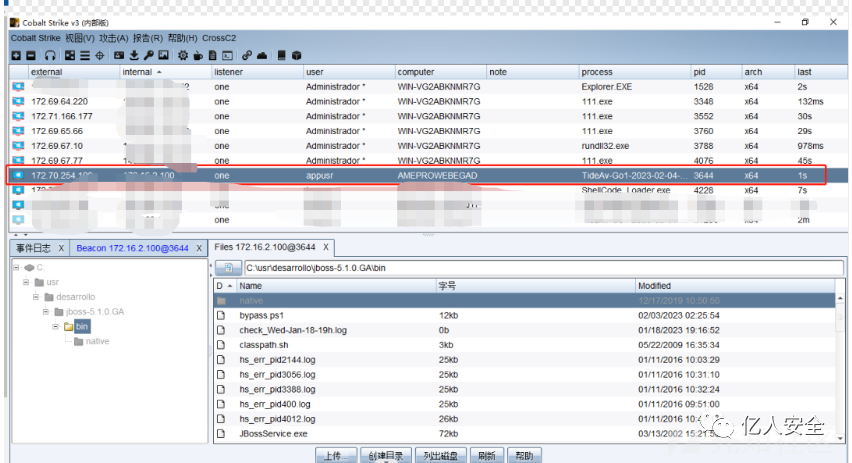Switch to the 事件日志 tab

[33, 248]
